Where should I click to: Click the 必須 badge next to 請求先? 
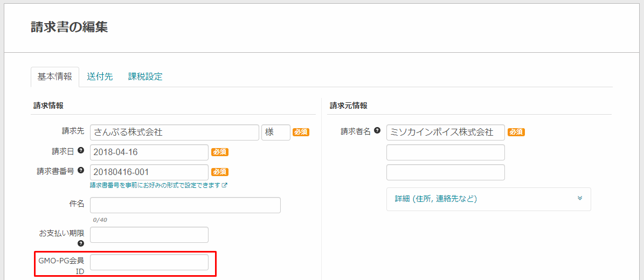[301, 132]
